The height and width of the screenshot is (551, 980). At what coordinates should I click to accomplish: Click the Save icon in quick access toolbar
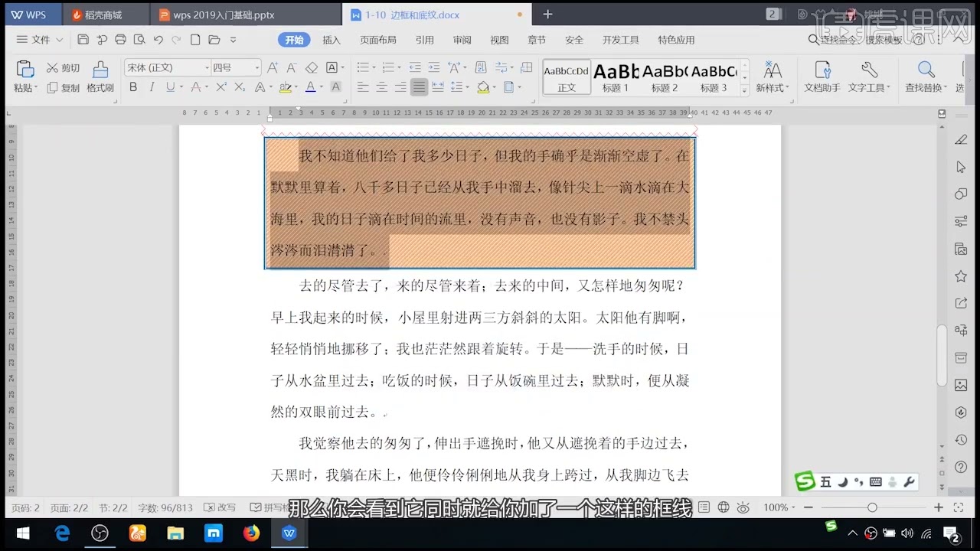[83, 40]
